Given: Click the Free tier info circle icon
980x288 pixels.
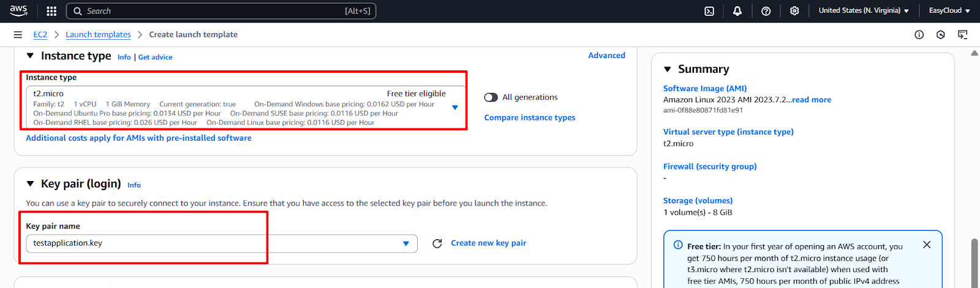Looking at the screenshot, I should (x=678, y=245).
